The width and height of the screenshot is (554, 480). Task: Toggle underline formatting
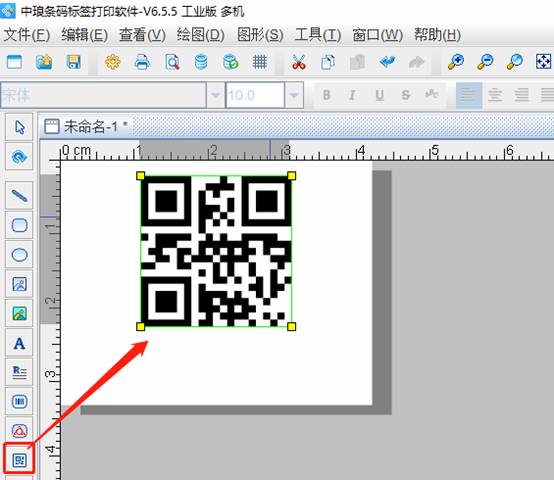pyautogui.click(x=379, y=95)
